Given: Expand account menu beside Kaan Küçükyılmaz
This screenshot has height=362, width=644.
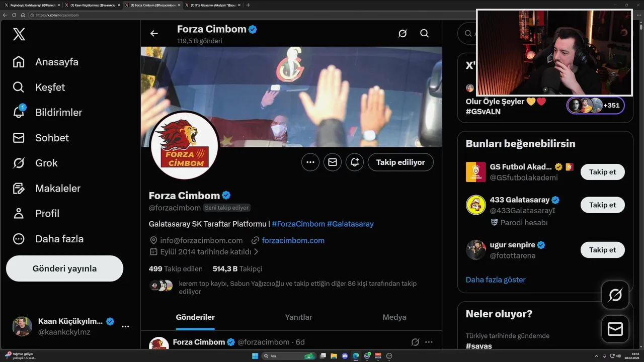Looking at the screenshot, I should pyautogui.click(x=125, y=326).
